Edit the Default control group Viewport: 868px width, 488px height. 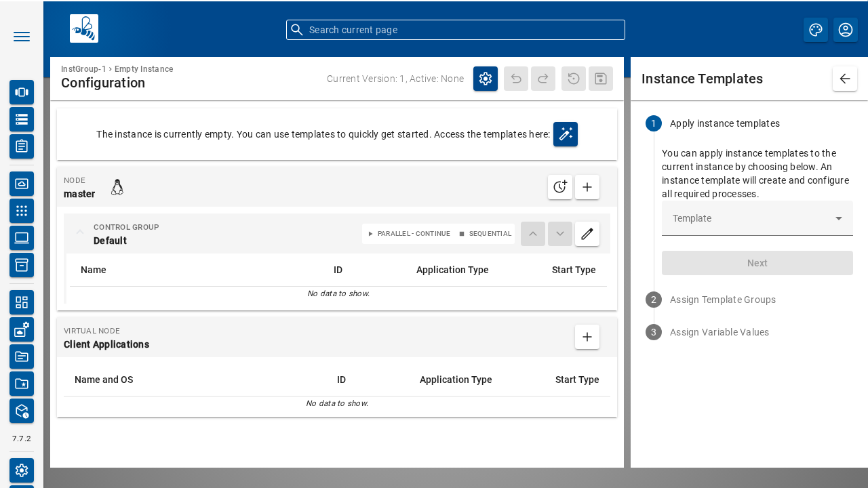pos(587,234)
